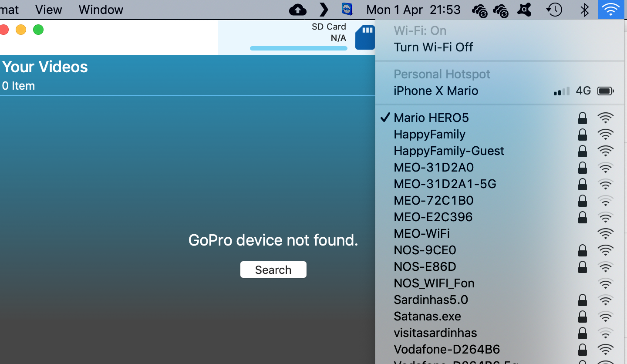
Task: Select the checked Mario HERO5 network
Action: (500, 118)
